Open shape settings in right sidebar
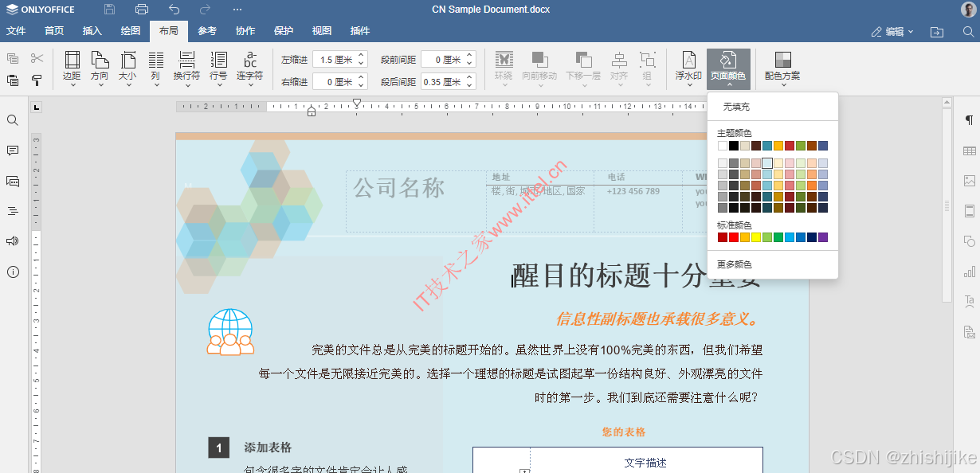 click(969, 241)
